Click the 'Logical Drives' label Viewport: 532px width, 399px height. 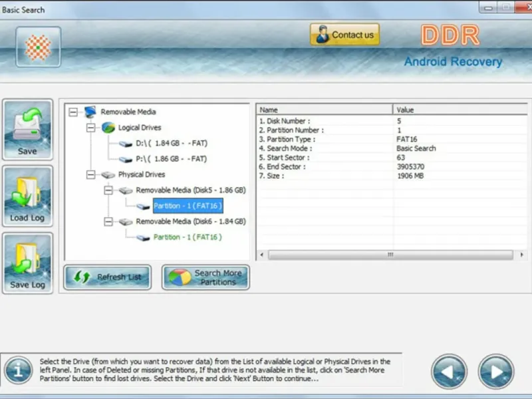pyautogui.click(x=140, y=128)
